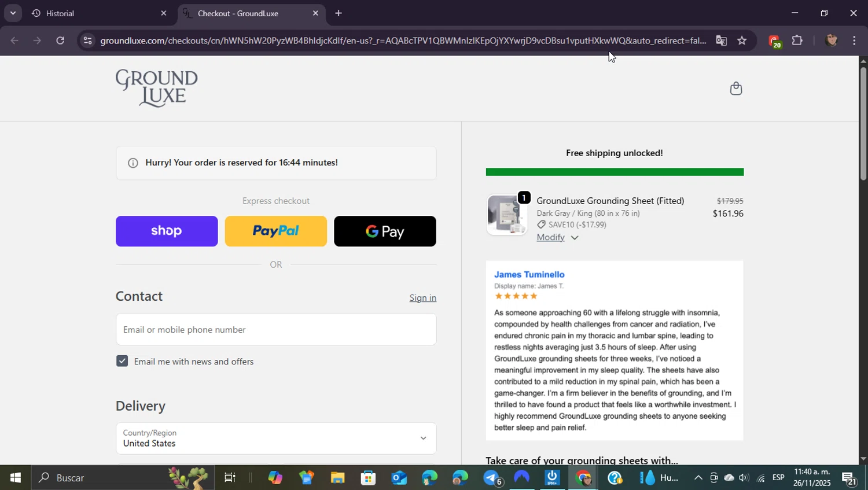Open Outlook from the taskbar
The height and width of the screenshot is (490, 868).
399,478
